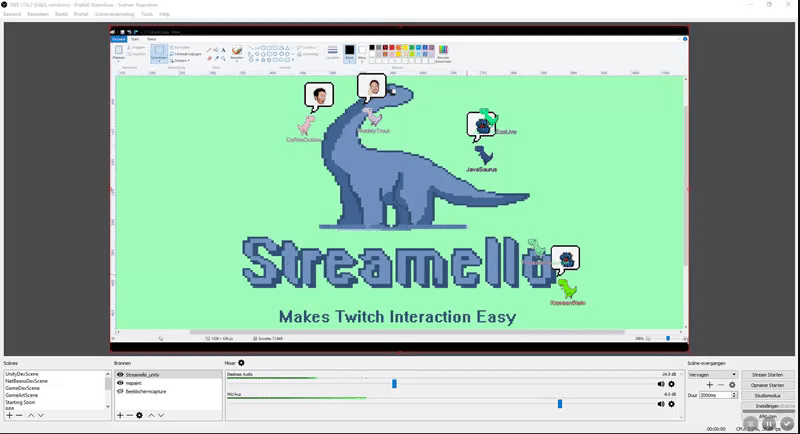
Task: Move the source down in the Bronnen list
Action: pyautogui.click(x=161, y=416)
